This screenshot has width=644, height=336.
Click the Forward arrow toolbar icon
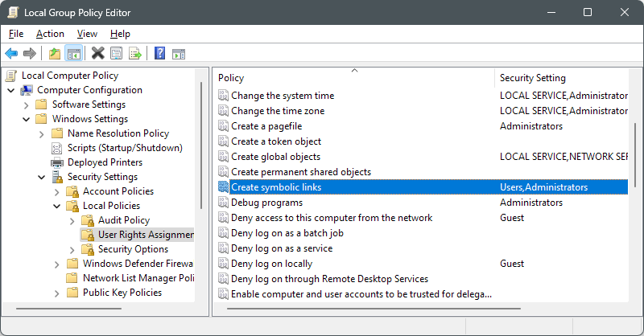pyautogui.click(x=30, y=53)
